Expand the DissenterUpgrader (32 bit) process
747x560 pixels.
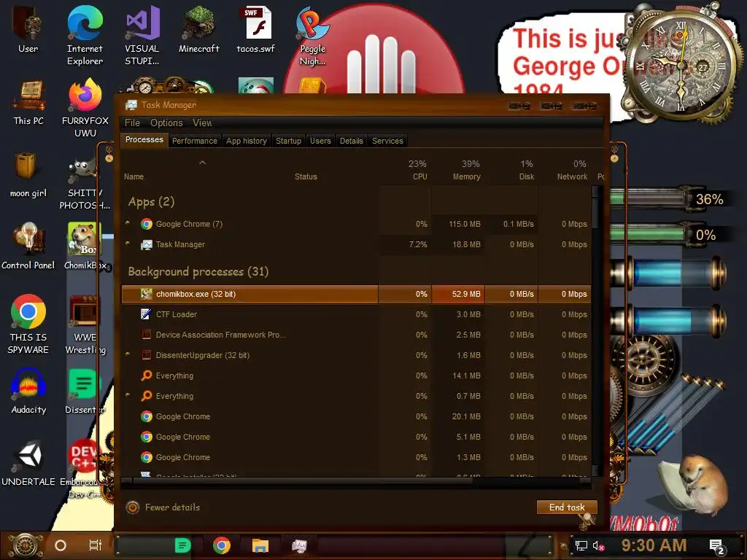(128, 354)
